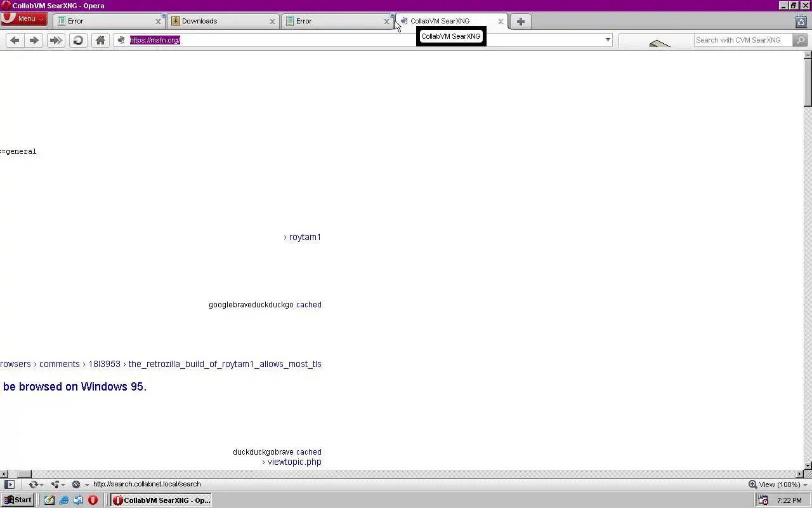812x508 pixels.
Task: Select the CollabVM SearXNG tab
Action: coord(450,21)
